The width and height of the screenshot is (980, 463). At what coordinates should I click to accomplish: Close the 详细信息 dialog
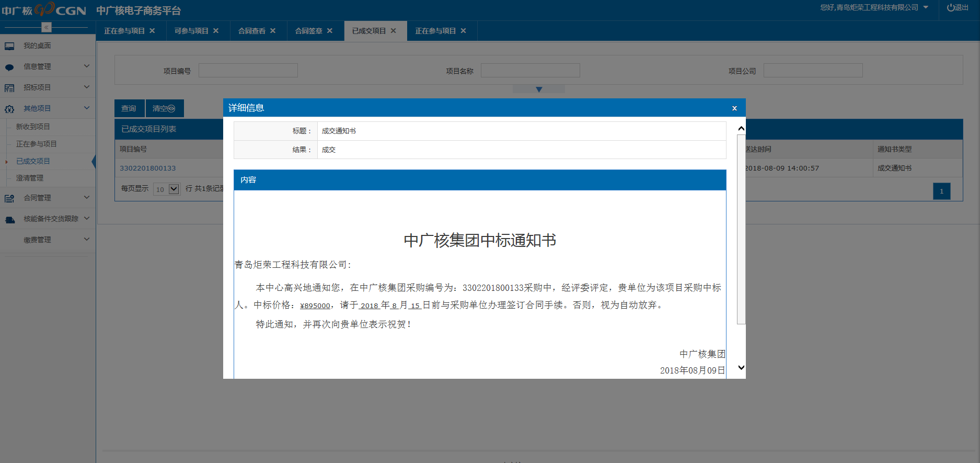(x=734, y=108)
